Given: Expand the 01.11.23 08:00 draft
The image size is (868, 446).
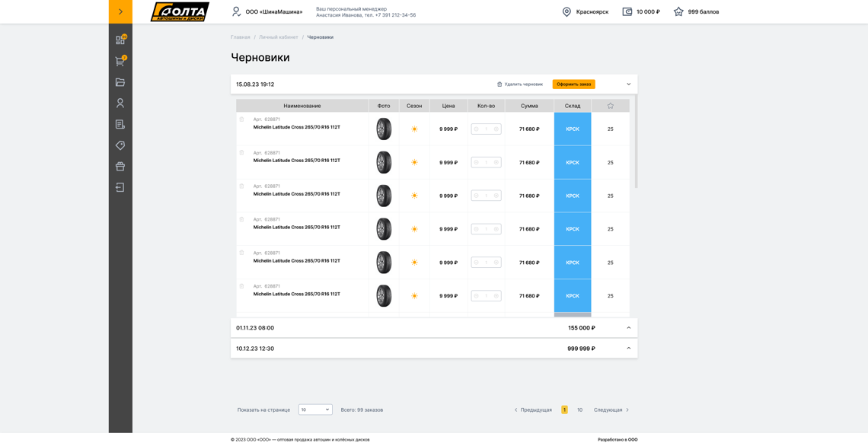Looking at the screenshot, I should click(x=628, y=327).
